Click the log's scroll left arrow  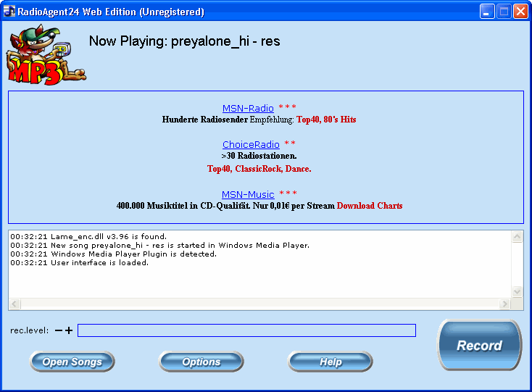point(14,304)
